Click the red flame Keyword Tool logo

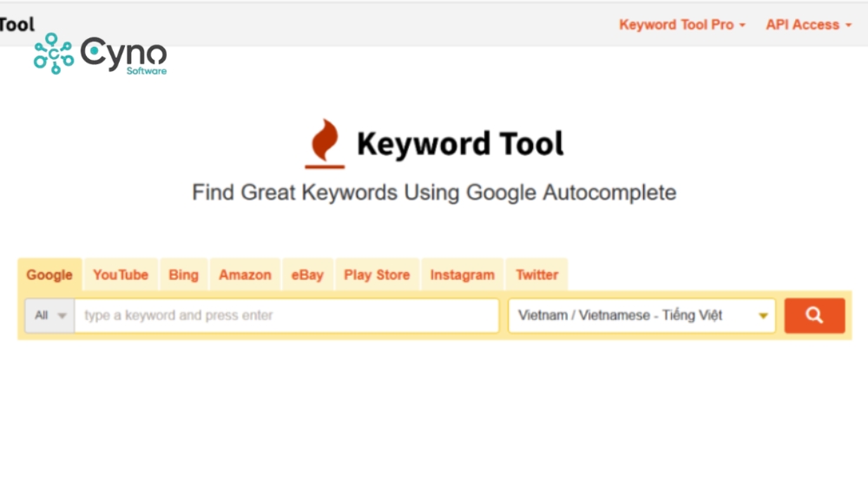pos(325,143)
